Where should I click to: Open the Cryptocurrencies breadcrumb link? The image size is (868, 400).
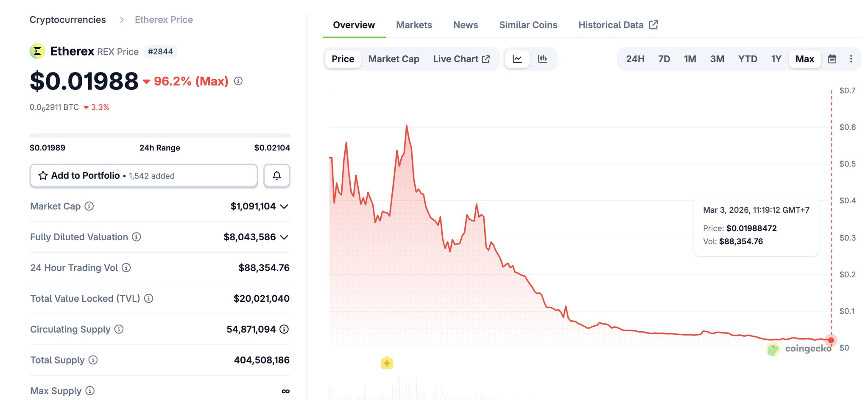point(68,20)
